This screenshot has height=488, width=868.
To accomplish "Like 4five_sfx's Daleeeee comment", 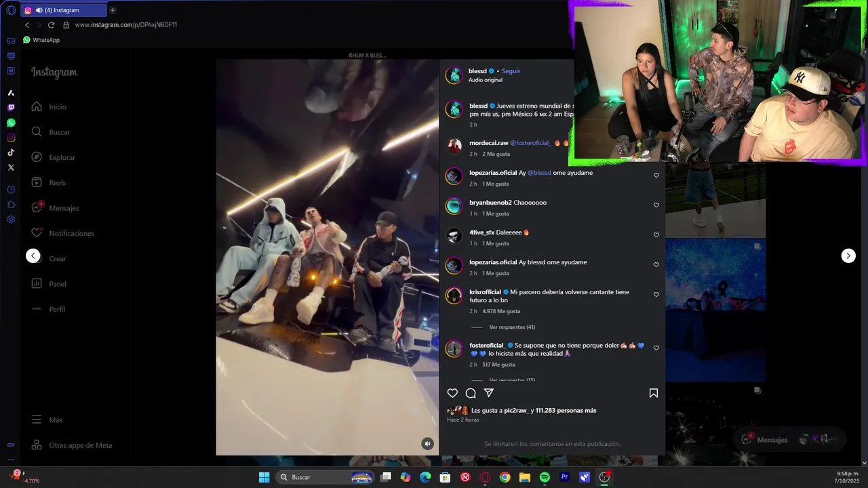I will coord(656,235).
